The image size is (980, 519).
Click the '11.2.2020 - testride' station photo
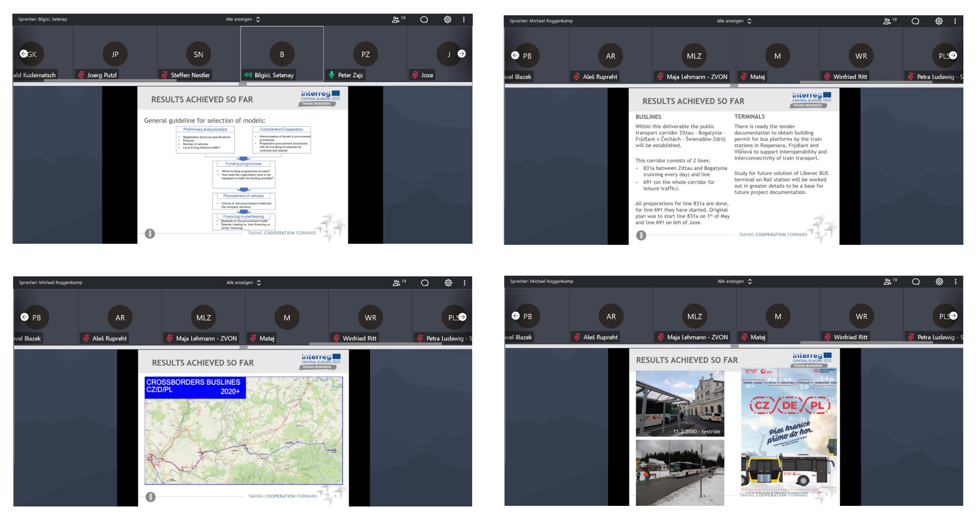(680, 404)
